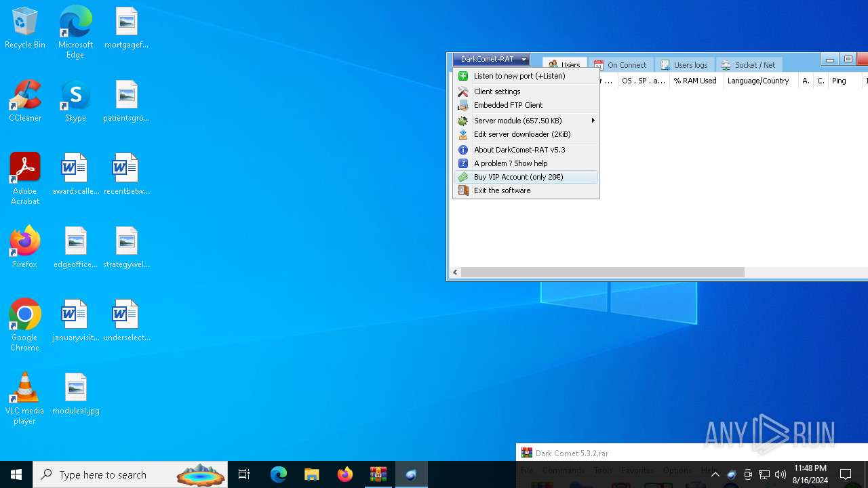Click tools icon beside Client settings
The image size is (868, 488).
463,91
